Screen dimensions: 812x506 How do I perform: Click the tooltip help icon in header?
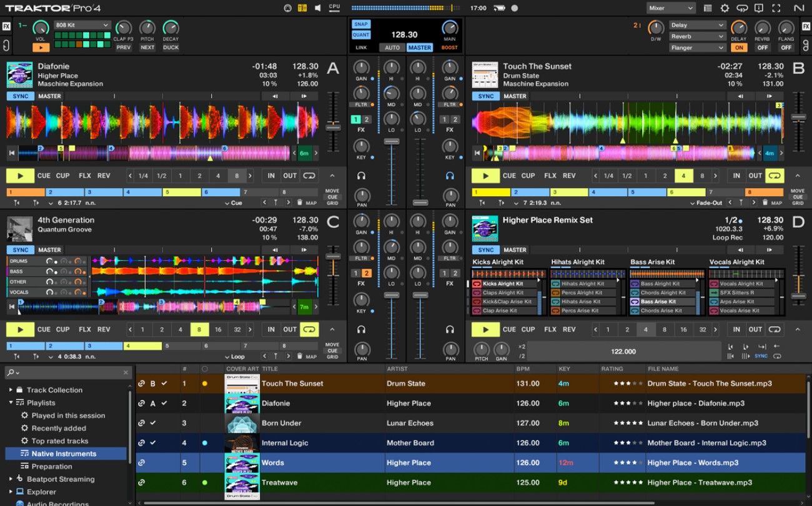[758, 8]
